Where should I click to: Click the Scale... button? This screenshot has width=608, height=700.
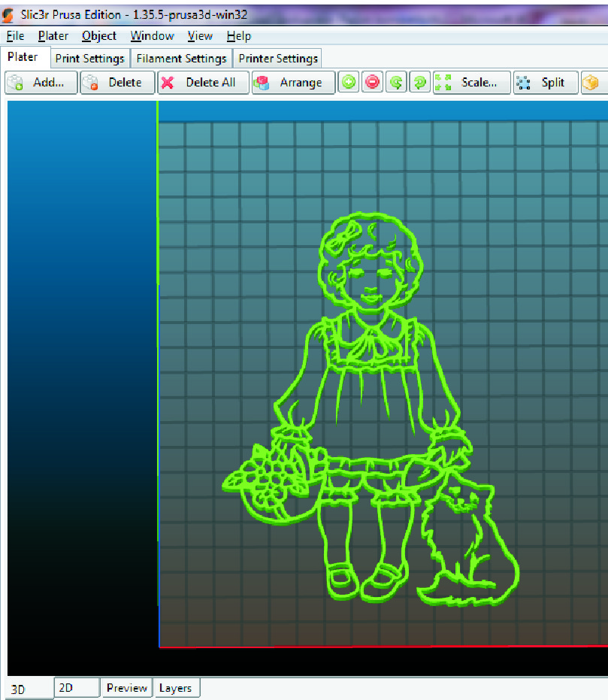click(471, 83)
